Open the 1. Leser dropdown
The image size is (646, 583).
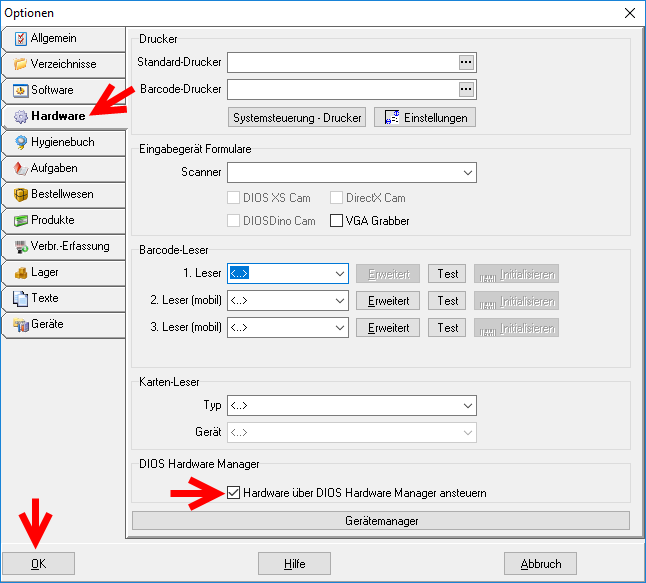click(339, 274)
